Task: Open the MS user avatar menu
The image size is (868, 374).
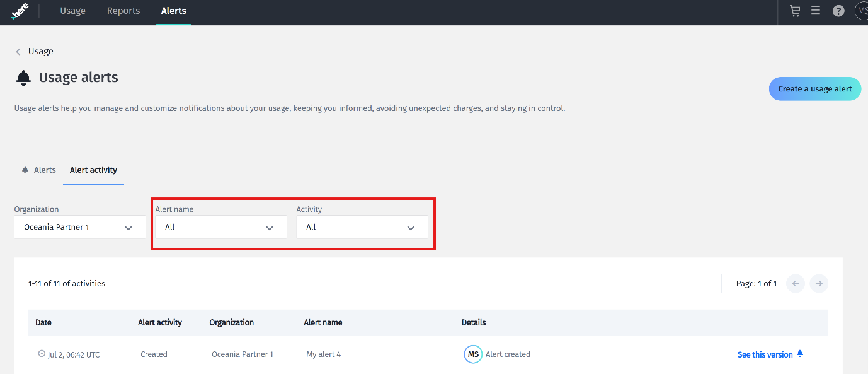Action: tap(861, 11)
